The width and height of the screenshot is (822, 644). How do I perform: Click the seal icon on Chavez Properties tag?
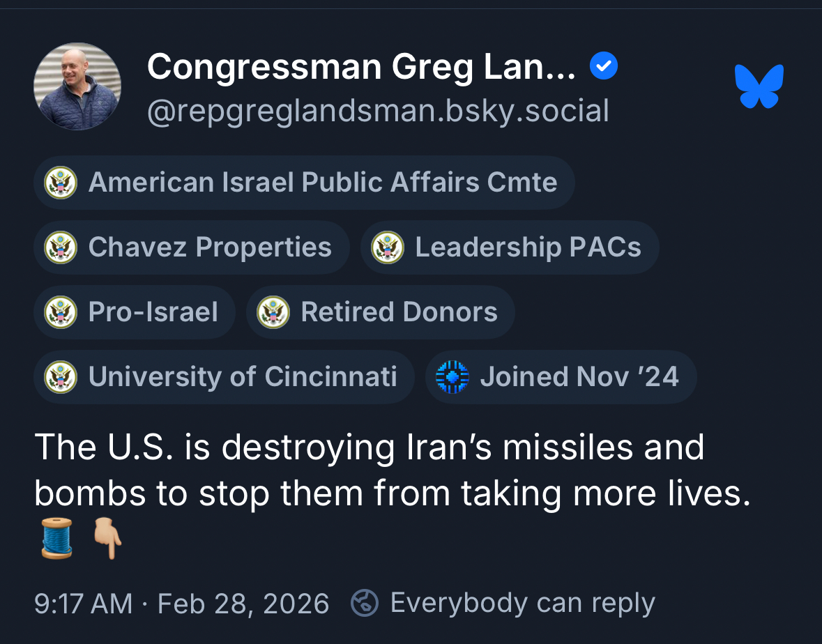pyautogui.click(x=61, y=247)
